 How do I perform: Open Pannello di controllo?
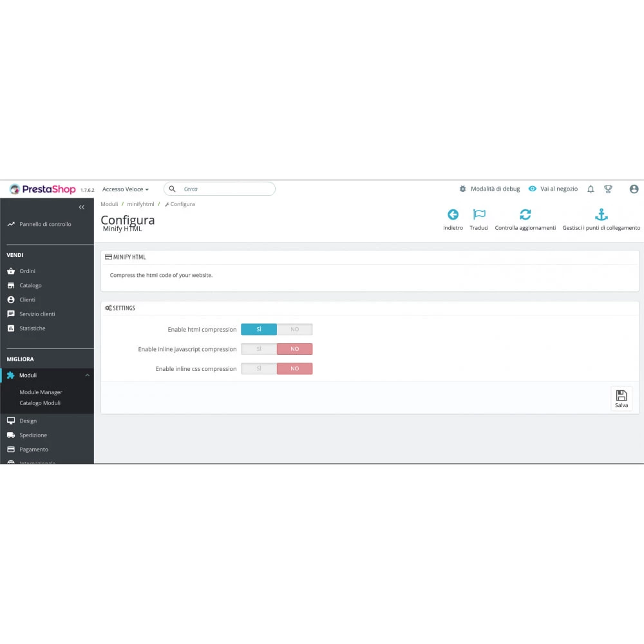45,224
